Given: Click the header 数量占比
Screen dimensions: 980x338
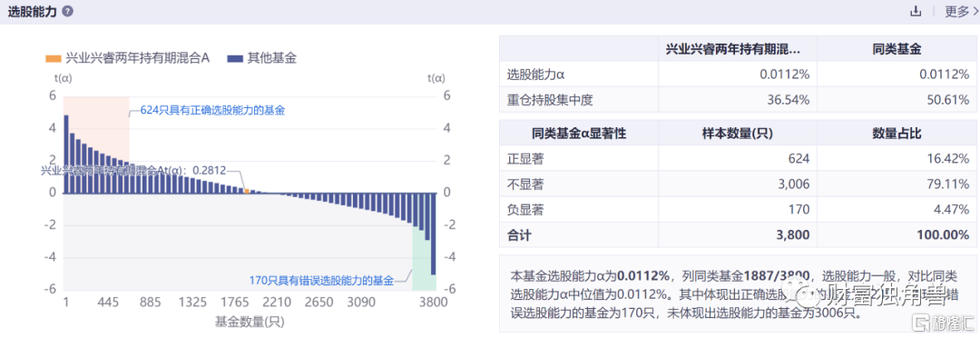Looking at the screenshot, I should click(897, 134).
